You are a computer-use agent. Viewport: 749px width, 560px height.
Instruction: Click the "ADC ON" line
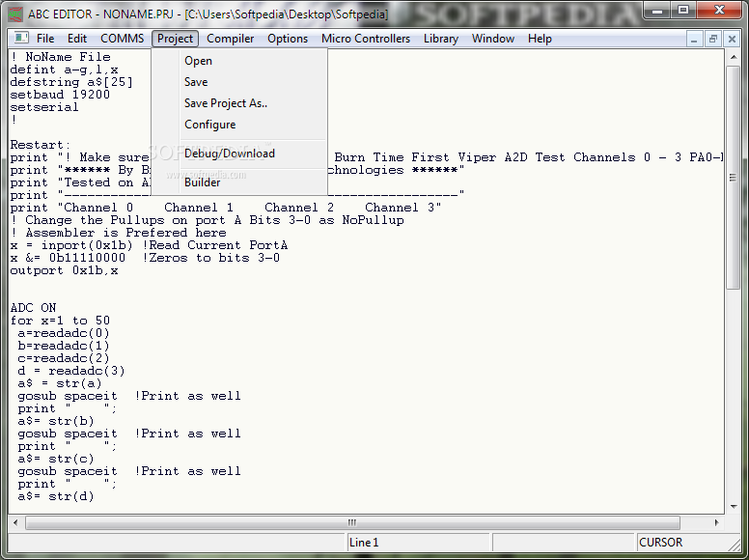34,308
